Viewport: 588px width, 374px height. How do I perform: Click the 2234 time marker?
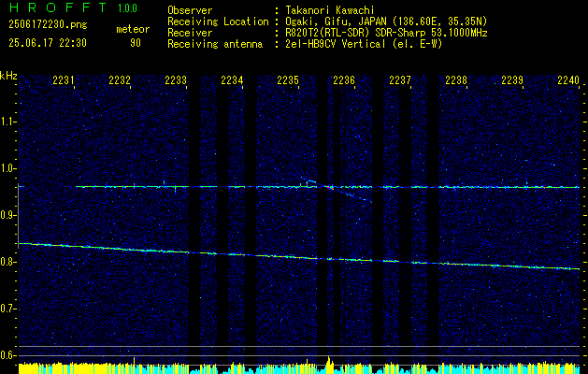tap(232, 79)
